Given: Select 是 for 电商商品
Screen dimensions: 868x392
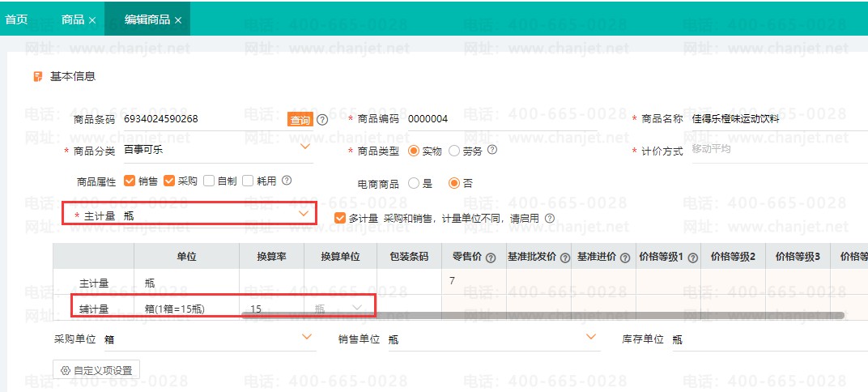Looking at the screenshot, I should point(415,184).
